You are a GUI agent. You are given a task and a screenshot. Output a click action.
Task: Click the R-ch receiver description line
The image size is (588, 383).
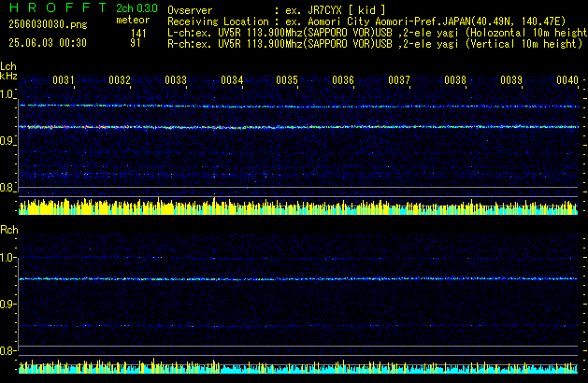(x=375, y=44)
